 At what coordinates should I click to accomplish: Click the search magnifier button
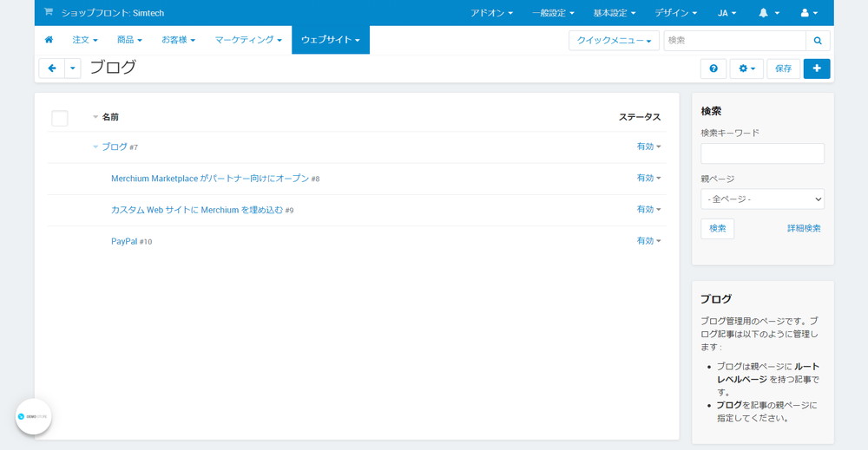coord(818,41)
